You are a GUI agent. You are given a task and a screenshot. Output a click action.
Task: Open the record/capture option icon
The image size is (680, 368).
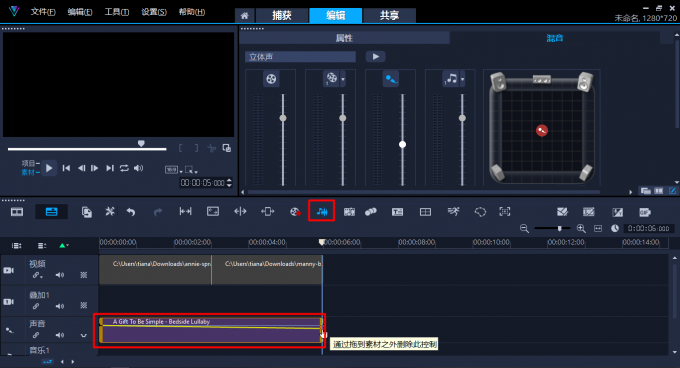[295, 212]
